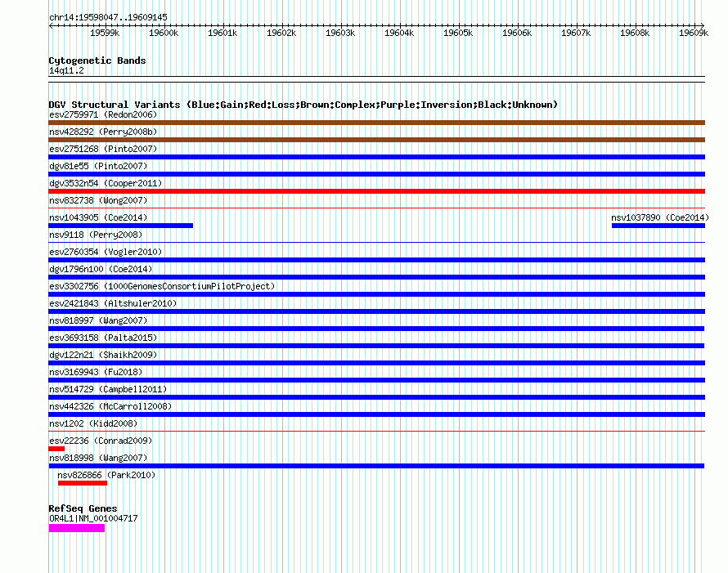Click the nsv1037890 (Coe2014) short blue bar
Image resolution: width=728 pixels, height=573 pixels.
(x=658, y=226)
